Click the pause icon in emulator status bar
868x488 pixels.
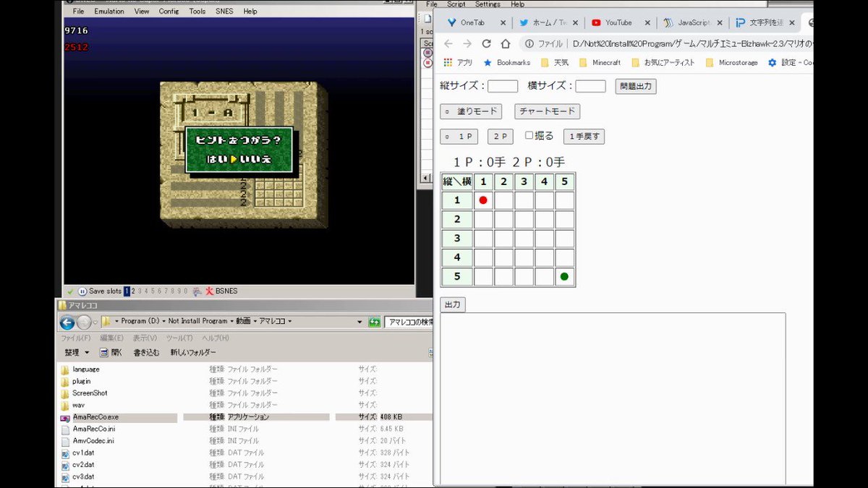pos(82,291)
